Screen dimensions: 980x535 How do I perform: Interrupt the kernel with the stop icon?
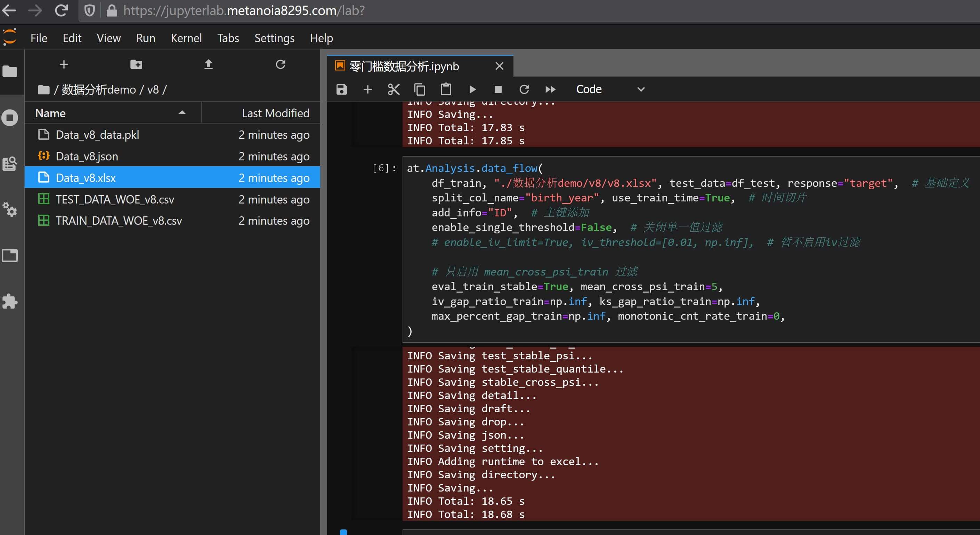tap(497, 89)
